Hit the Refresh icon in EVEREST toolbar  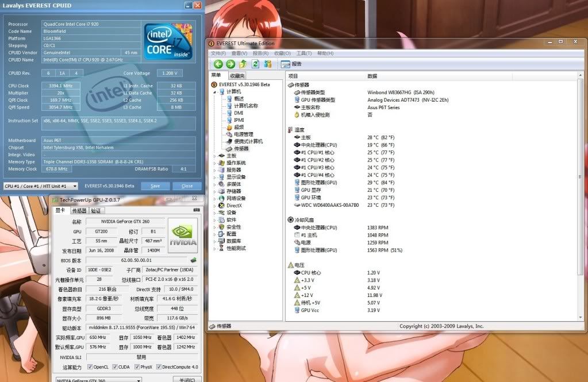255,64
